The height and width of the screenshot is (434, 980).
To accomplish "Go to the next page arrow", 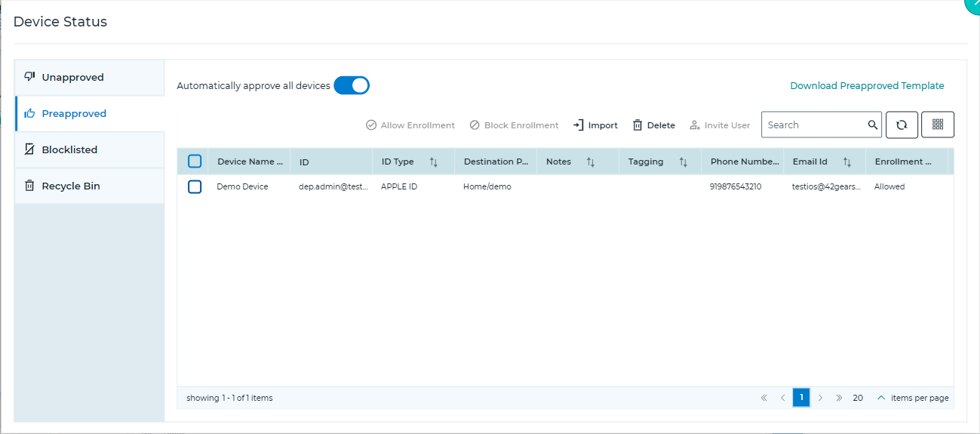I will [820, 398].
